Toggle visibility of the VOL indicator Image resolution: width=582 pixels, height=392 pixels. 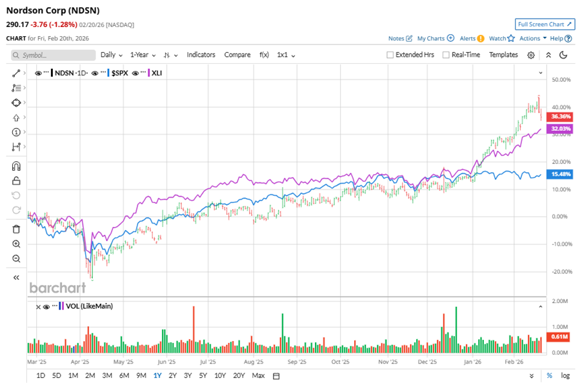47,306
